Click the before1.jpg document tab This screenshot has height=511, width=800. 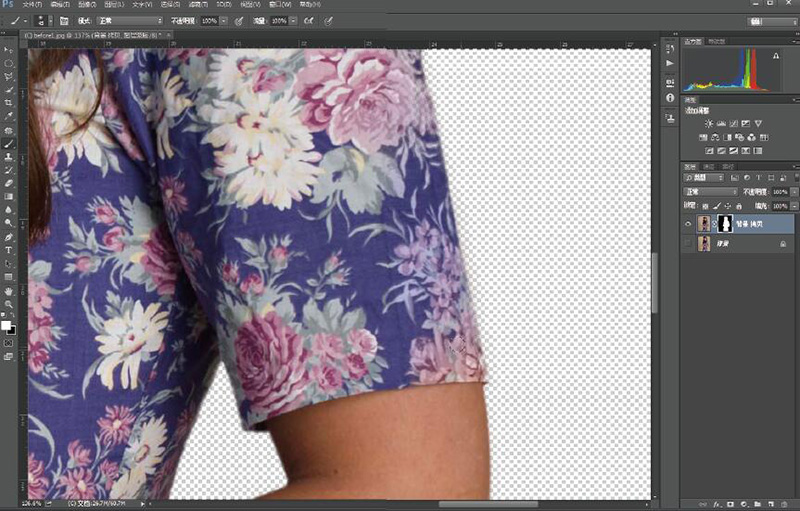click(90, 35)
